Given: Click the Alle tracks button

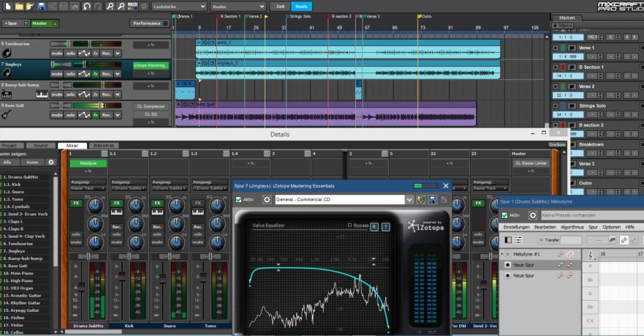Looking at the screenshot, I should click(7, 162).
